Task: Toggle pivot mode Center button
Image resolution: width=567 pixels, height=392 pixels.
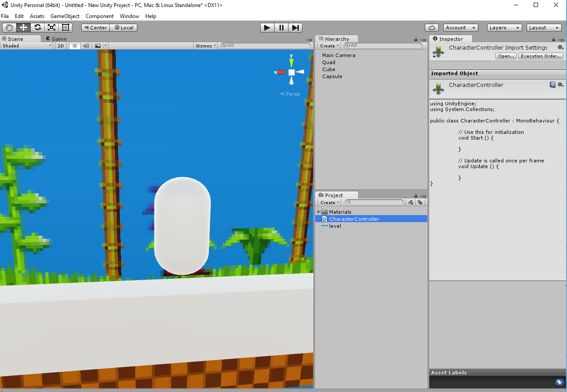Action: (x=95, y=27)
